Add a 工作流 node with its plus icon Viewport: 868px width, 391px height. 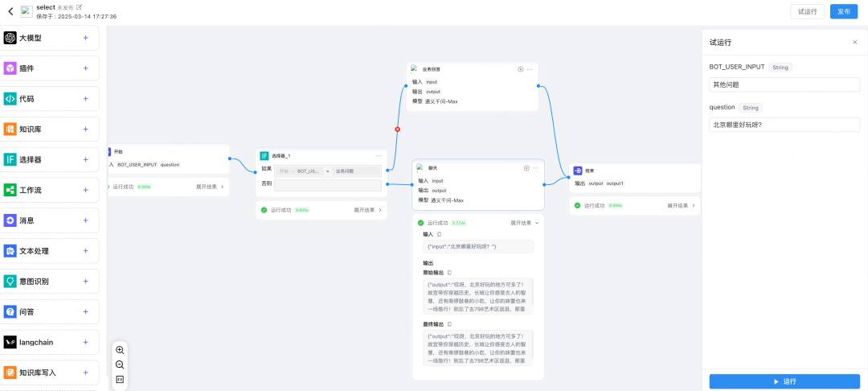click(85, 190)
